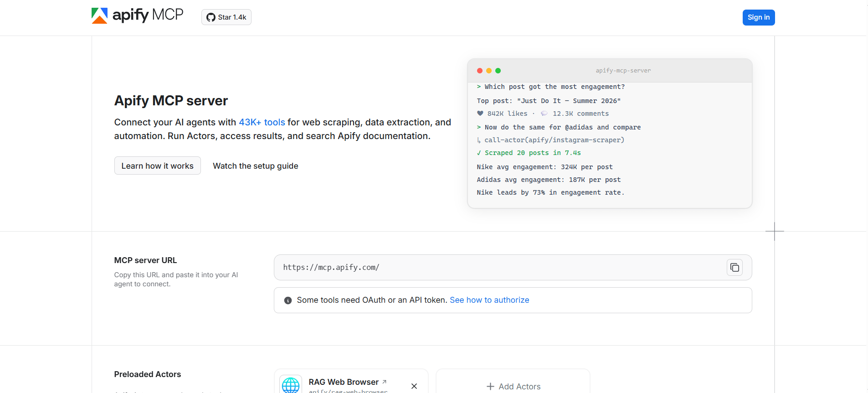Remove the RAG Web Browser actor with the X
868x393 pixels.
(414, 386)
